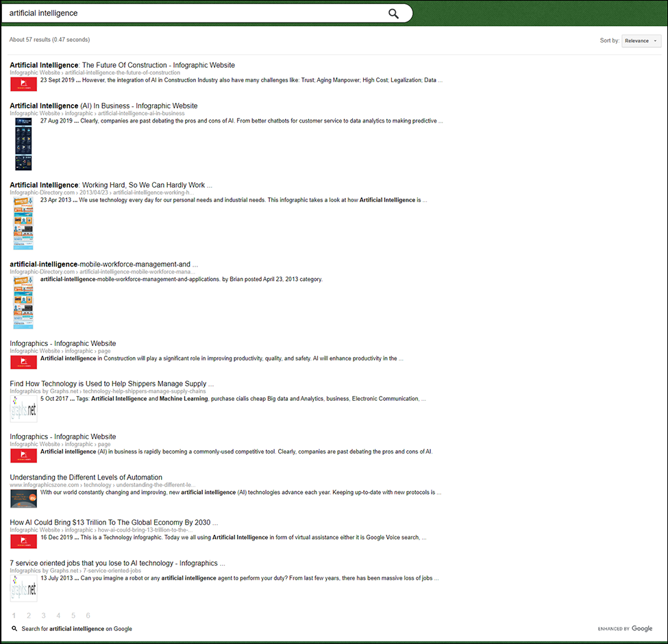Open 'How AI Could Bring $13 Trillion' result

point(114,522)
